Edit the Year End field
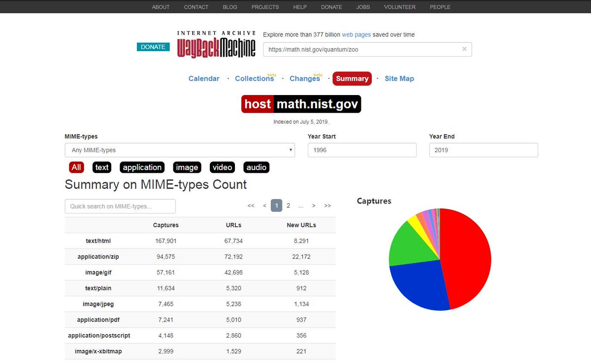The image size is (591, 364). (484, 150)
